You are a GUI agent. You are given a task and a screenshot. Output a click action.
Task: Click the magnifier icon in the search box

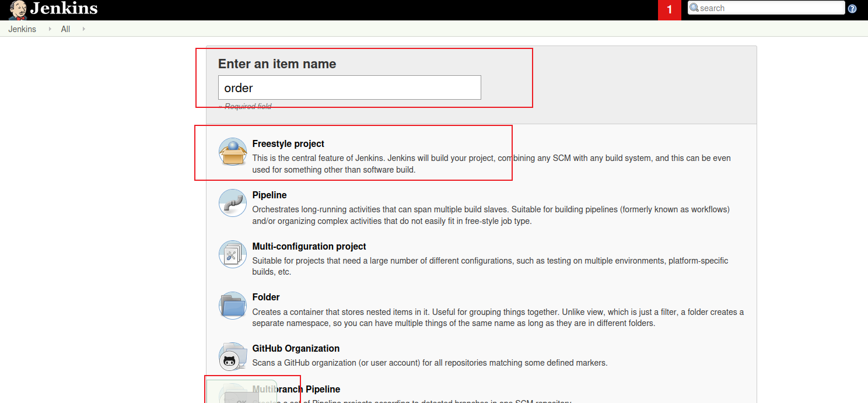[694, 8]
